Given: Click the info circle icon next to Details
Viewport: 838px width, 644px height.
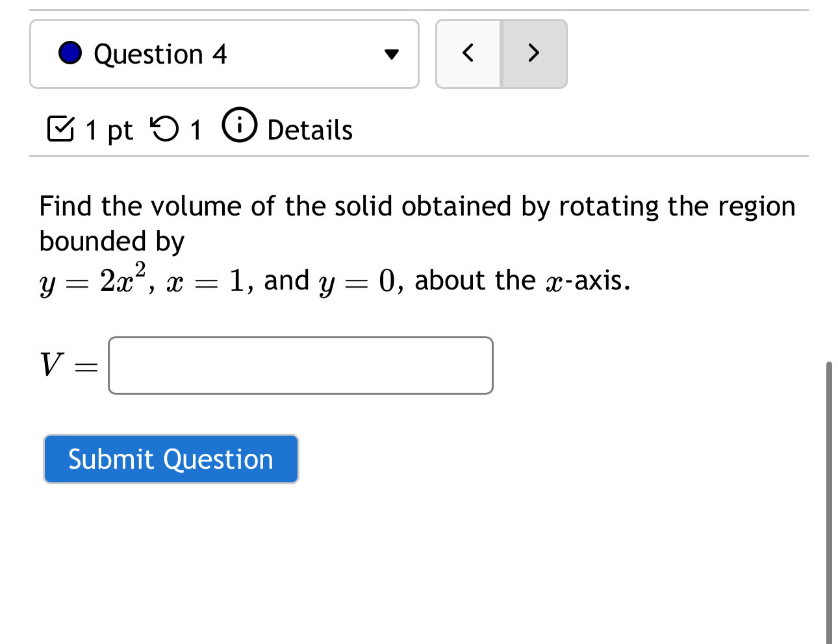Looking at the screenshot, I should (x=240, y=127).
